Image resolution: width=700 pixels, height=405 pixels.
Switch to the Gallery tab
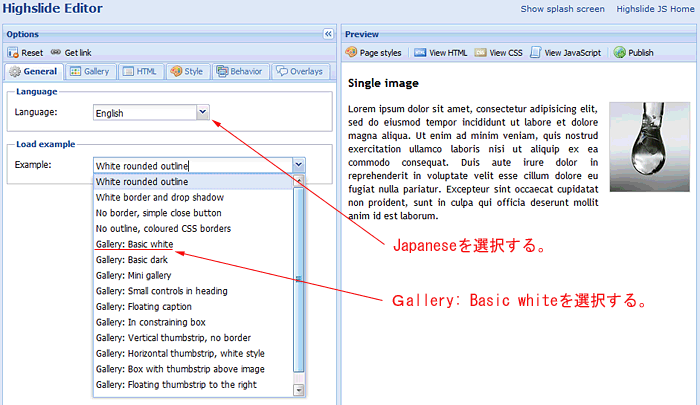tap(91, 71)
